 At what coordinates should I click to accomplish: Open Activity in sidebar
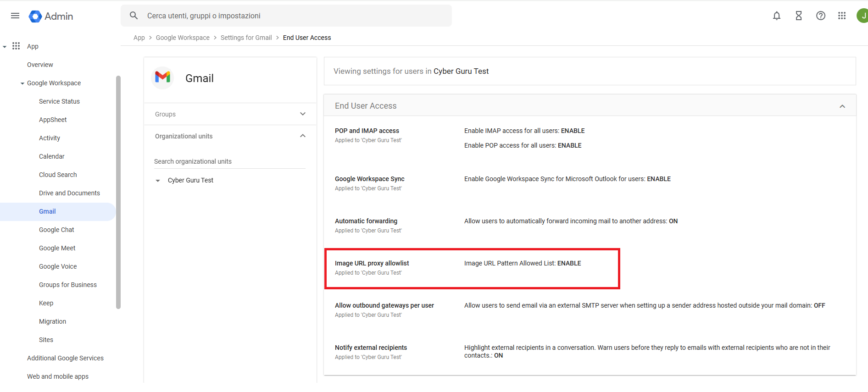coord(50,138)
